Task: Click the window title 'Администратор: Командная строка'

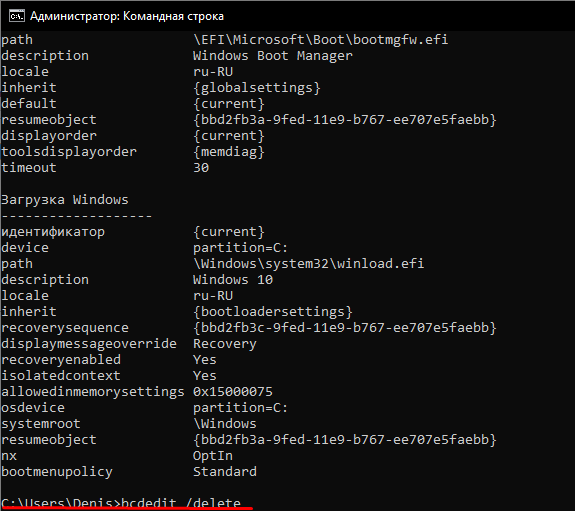Action: 127,16
